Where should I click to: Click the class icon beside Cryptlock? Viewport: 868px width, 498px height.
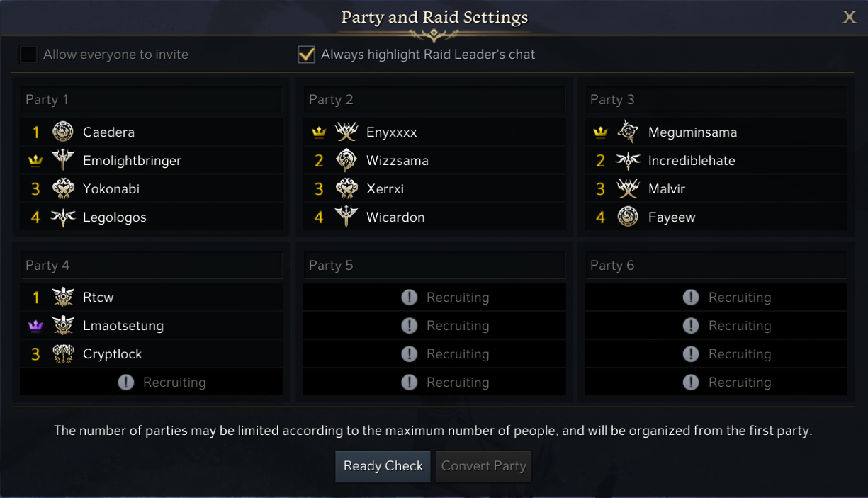63,354
